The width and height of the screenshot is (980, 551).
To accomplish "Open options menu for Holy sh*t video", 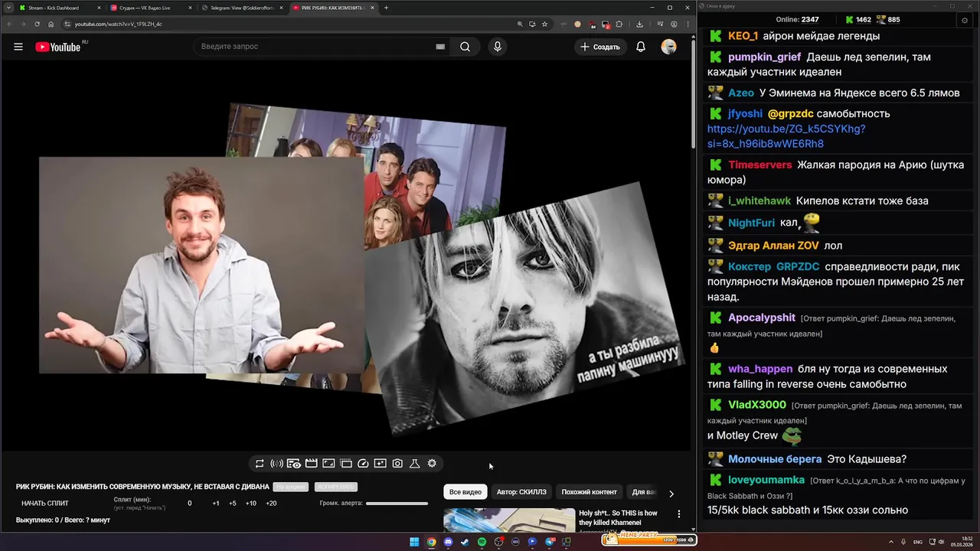I will (678, 514).
